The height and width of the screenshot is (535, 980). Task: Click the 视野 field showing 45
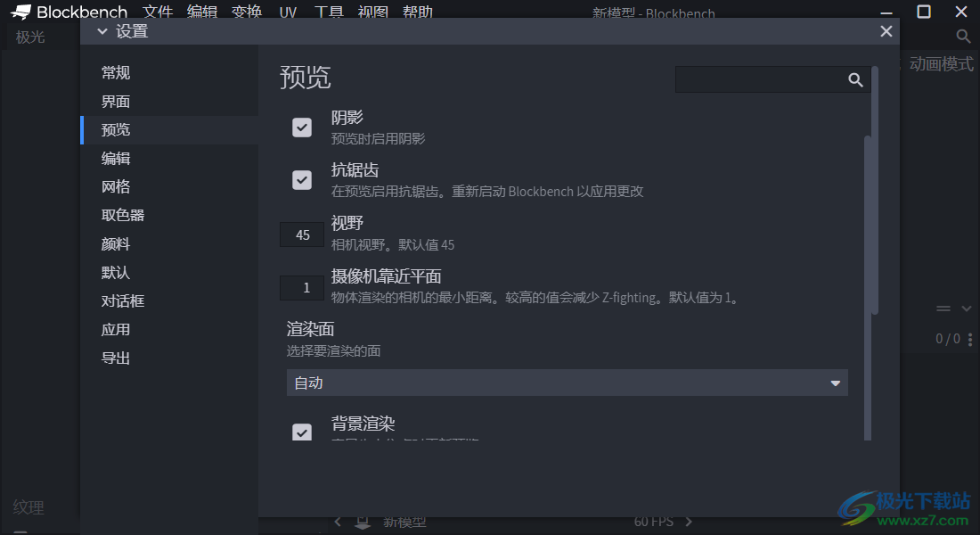[x=302, y=235]
